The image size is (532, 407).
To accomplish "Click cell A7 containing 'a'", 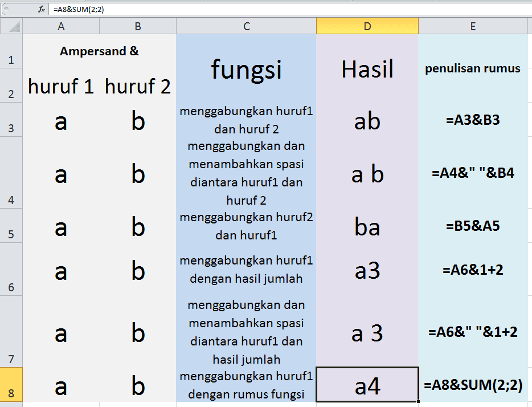I will tap(61, 332).
